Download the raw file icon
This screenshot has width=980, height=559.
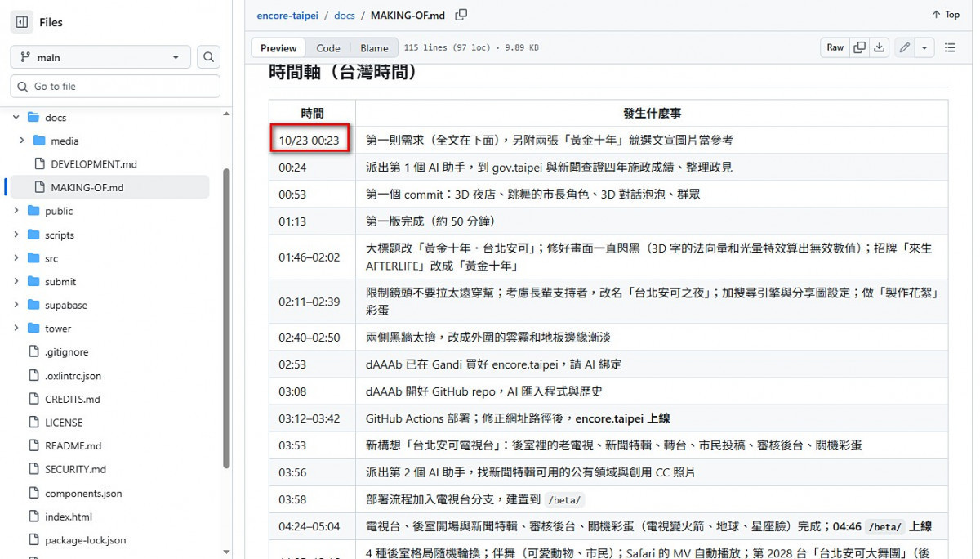(880, 47)
